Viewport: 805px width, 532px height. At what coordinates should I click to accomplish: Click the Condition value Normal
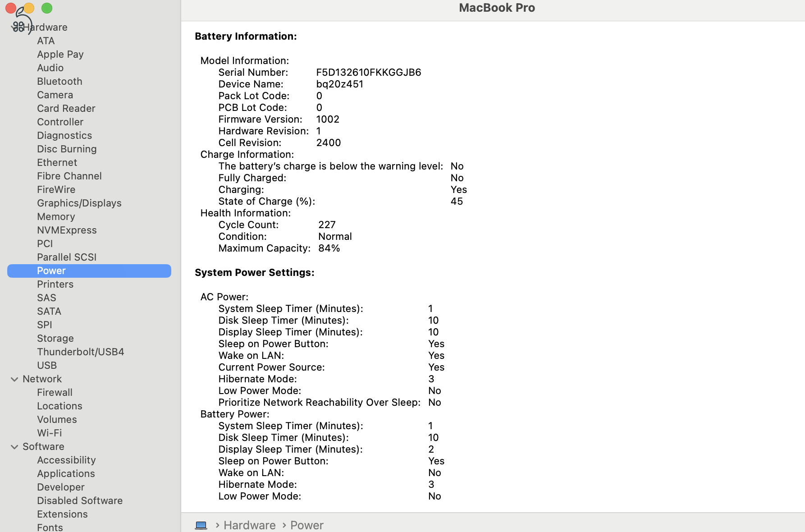(335, 237)
